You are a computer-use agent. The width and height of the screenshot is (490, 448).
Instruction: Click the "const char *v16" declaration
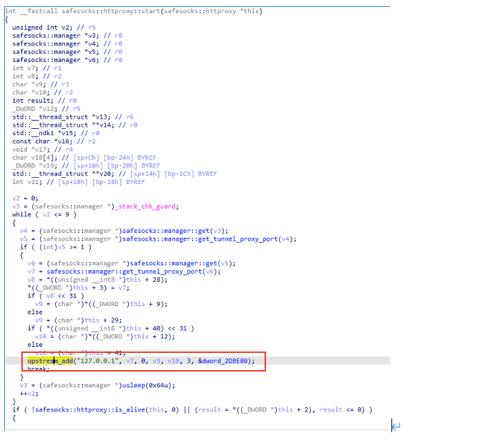tap(39, 141)
